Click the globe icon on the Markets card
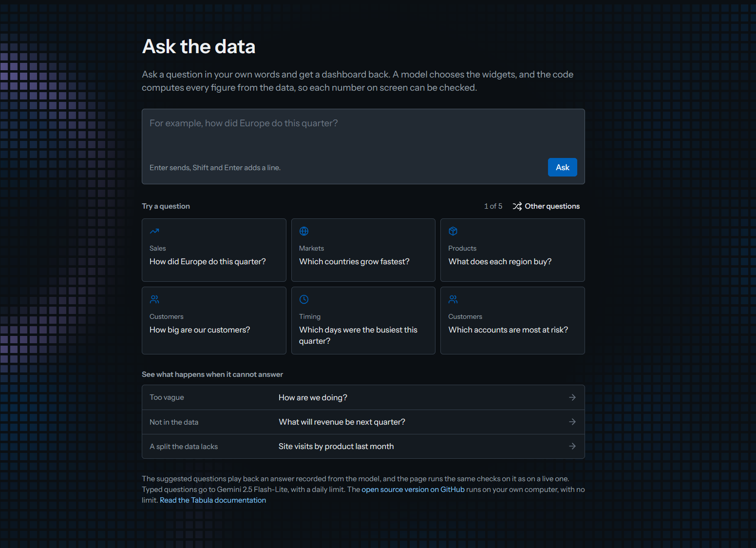This screenshot has height=548, width=756. click(304, 231)
